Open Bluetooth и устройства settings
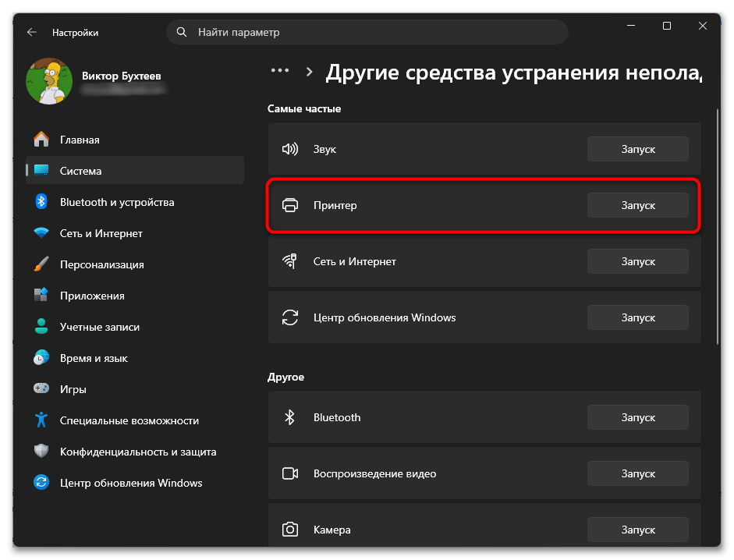 pyautogui.click(x=135, y=202)
